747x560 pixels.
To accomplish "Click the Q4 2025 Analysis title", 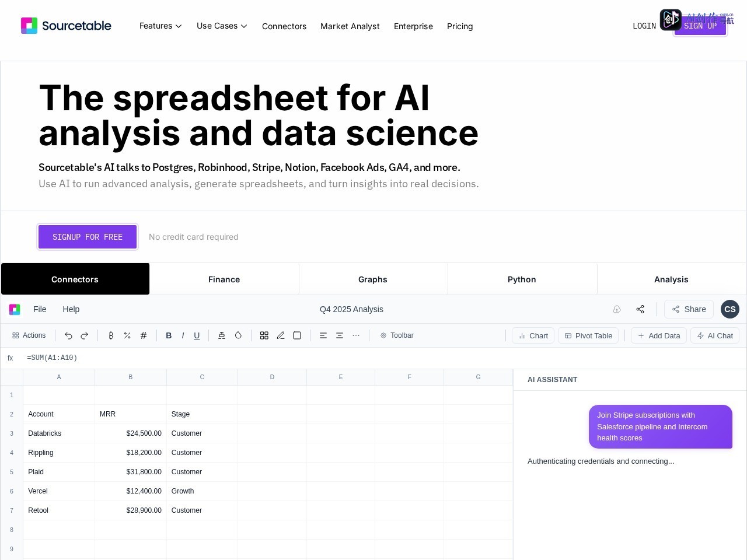I will coord(351,309).
